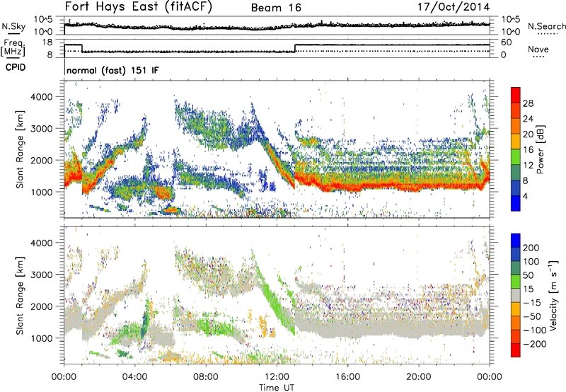Viewport: 566px width, 392px height.
Task: Click the blue top segment of Velocity colorbar
Action: [516, 241]
